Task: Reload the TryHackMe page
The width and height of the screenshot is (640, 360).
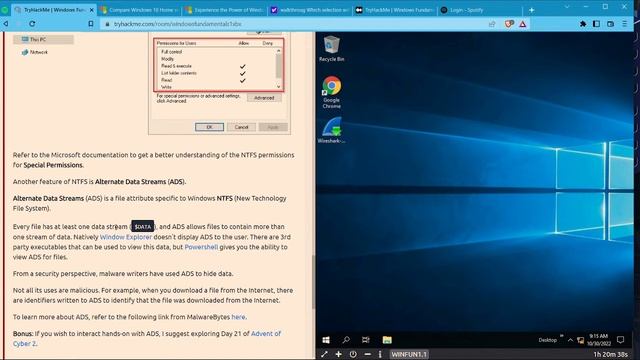Action: pyautogui.click(x=32, y=24)
